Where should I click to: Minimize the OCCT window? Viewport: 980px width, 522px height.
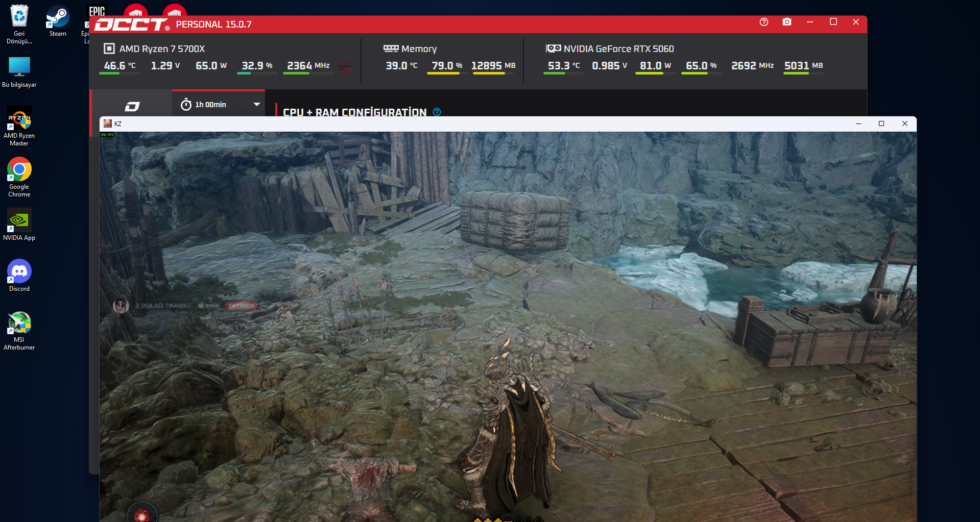click(x=810, y=22)
